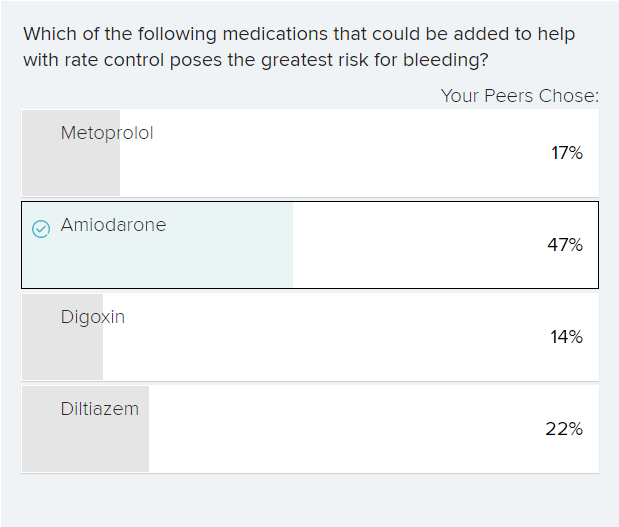Screen dimensions: 619x527
Task: Click the Digoxin label text
Action: [93, 317]
